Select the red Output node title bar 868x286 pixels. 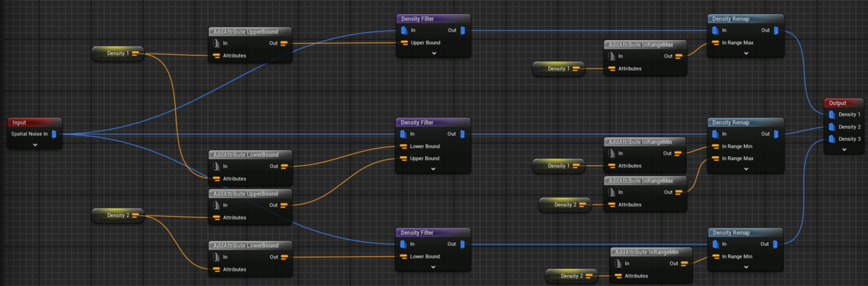[x=843, y=103]
